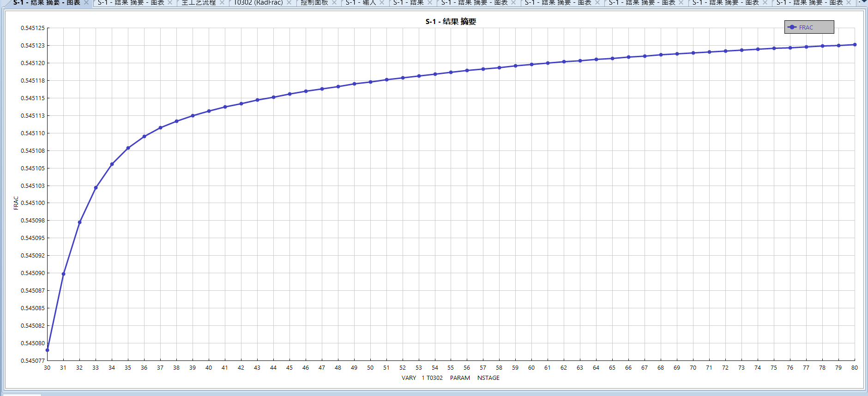868x396 pixels.
Task: Select the data point at stage 60
Action: (x=531, y=65)
